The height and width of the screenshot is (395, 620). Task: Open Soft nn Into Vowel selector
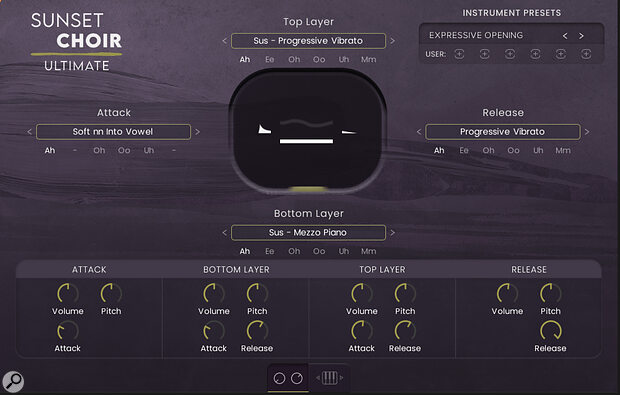tap(113, 132)
